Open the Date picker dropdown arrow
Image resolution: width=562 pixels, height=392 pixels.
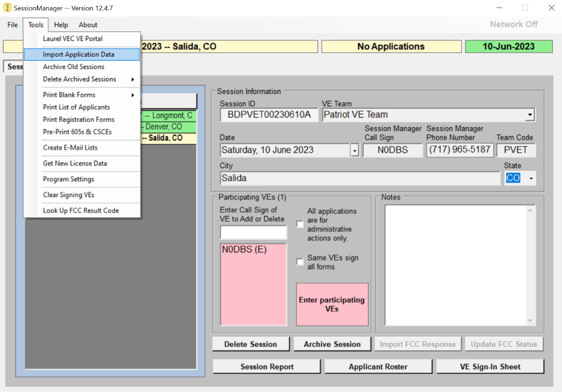click(354, 150)
